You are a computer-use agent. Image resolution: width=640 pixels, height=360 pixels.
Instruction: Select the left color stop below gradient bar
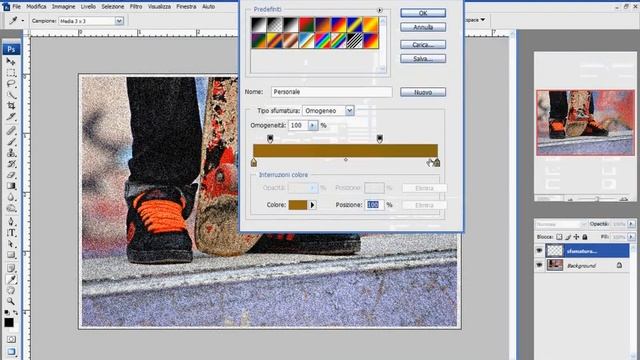(254, 163)
